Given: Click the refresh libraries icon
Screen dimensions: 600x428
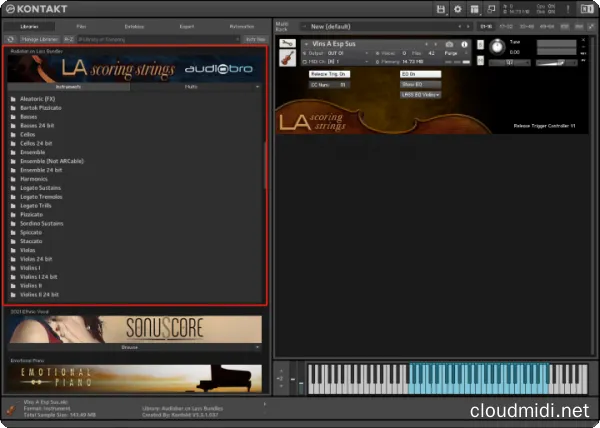Looking at the screenshot, I should pos(11,38).
